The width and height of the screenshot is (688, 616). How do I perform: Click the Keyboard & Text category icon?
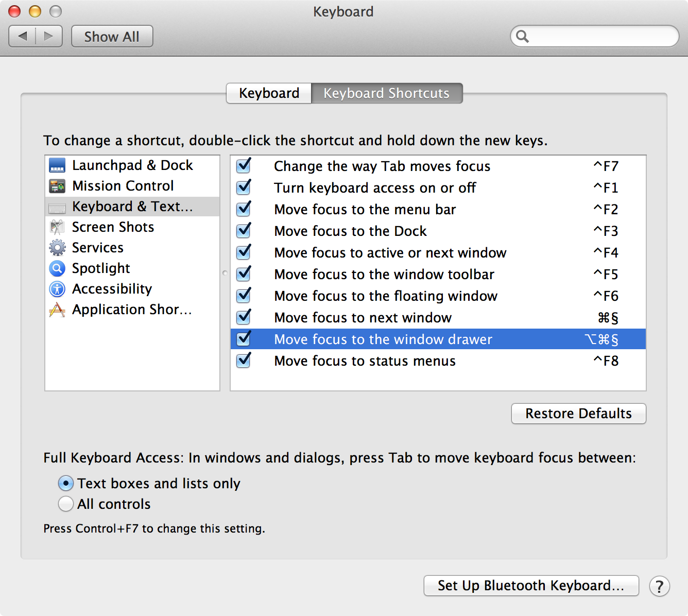[x=57, y=207]
